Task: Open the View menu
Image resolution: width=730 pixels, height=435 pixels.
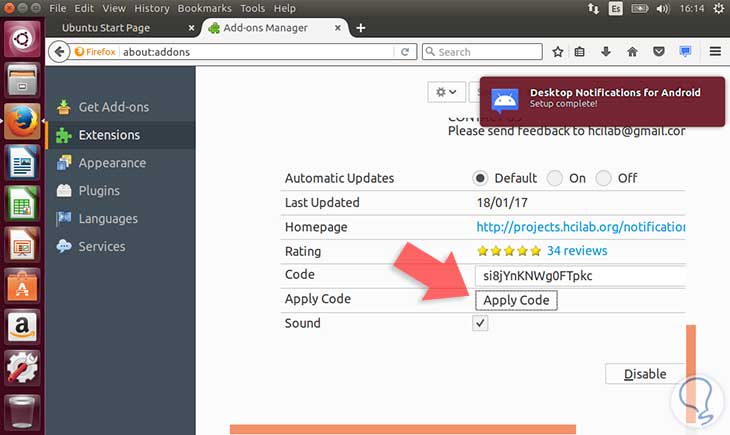Action: [x=114, y=8]
